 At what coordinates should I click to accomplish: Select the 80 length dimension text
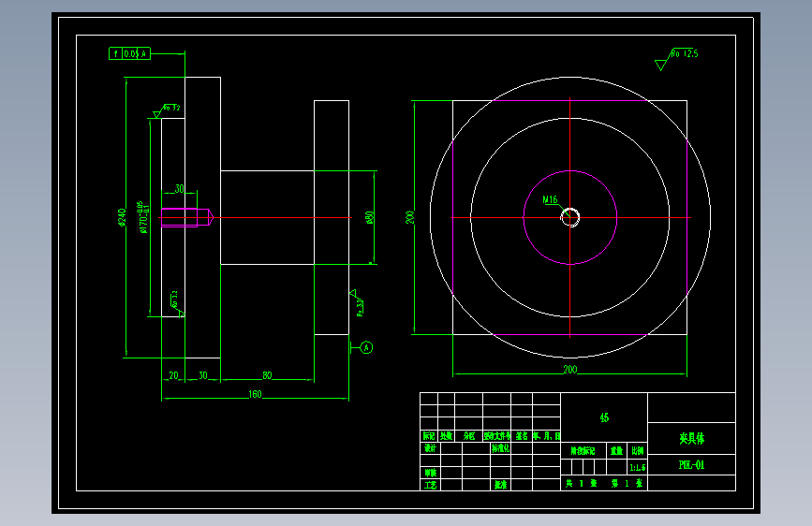click(267, 375)
